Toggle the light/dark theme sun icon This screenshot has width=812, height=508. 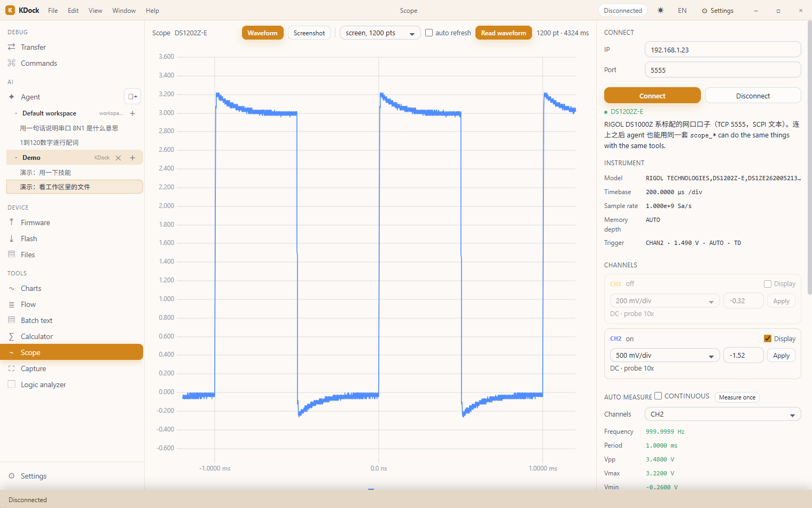[661, 11]
